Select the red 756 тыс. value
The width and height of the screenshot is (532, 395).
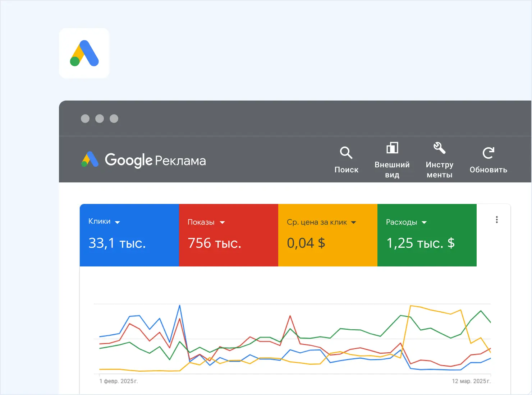tap(214, 243)
